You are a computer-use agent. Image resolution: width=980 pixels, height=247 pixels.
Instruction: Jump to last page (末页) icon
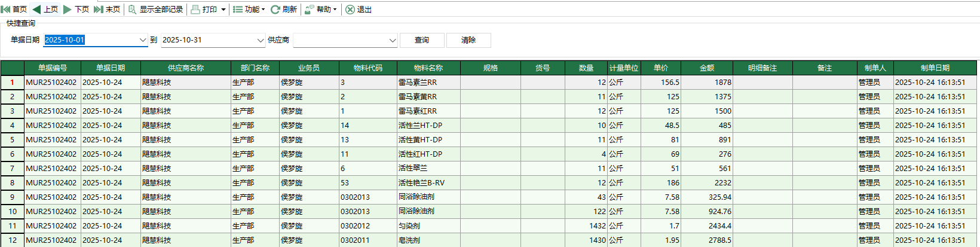(x=99, y=10)
